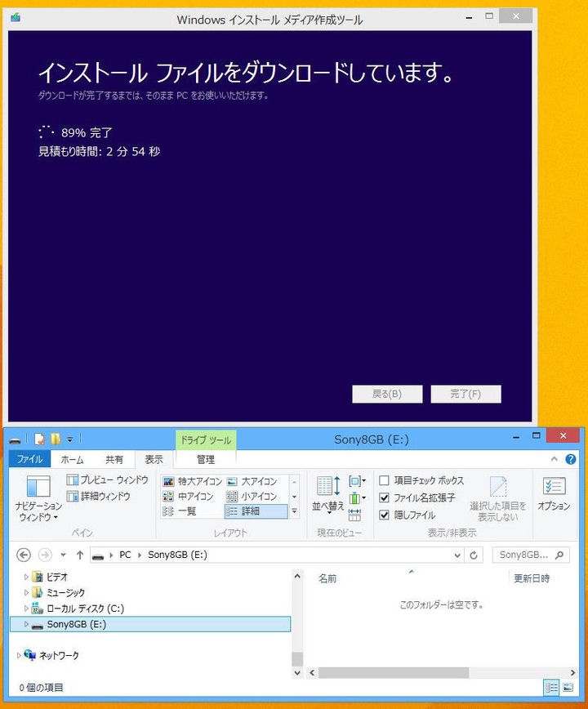Screen dimensions: 588x709
Task: Open Explorer help icon
Action: (570, 459)
